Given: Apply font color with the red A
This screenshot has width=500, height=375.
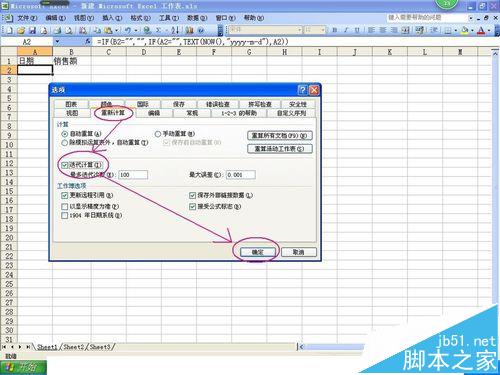Looking at the screenshot, I should [x=481, y=30].
